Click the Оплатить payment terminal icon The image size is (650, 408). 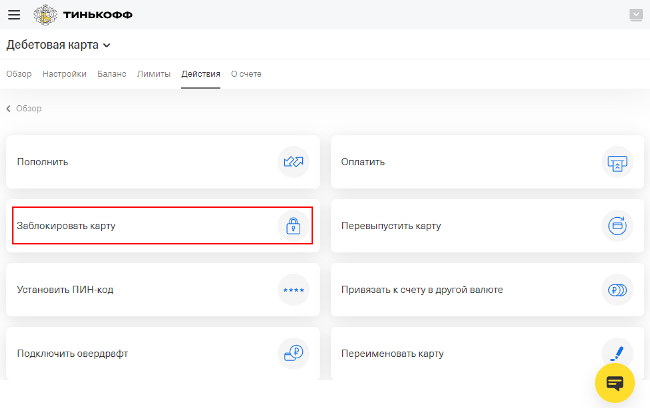click(x=617, y=161)
